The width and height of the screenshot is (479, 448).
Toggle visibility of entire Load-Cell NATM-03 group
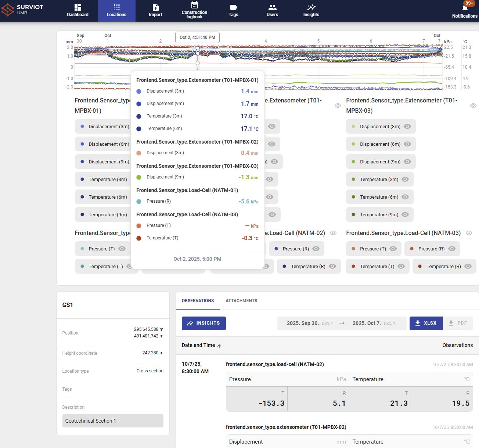pos(469,233)
